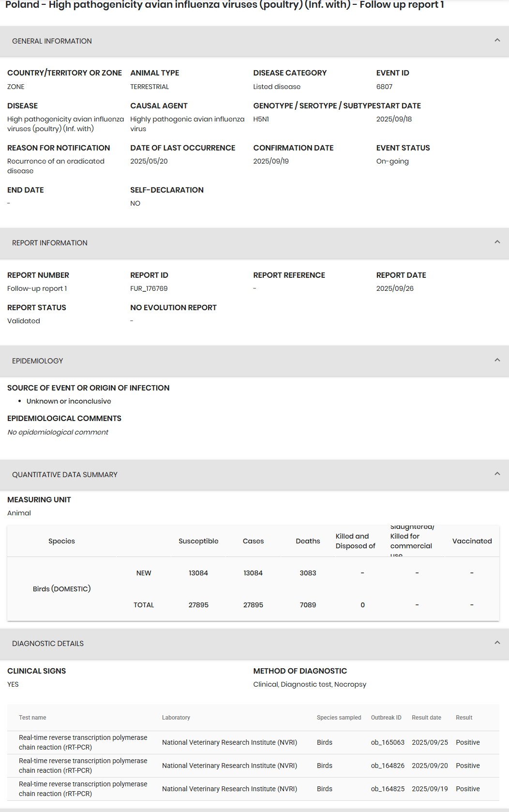Click the Laboratory column header

[x=176, y=718]
